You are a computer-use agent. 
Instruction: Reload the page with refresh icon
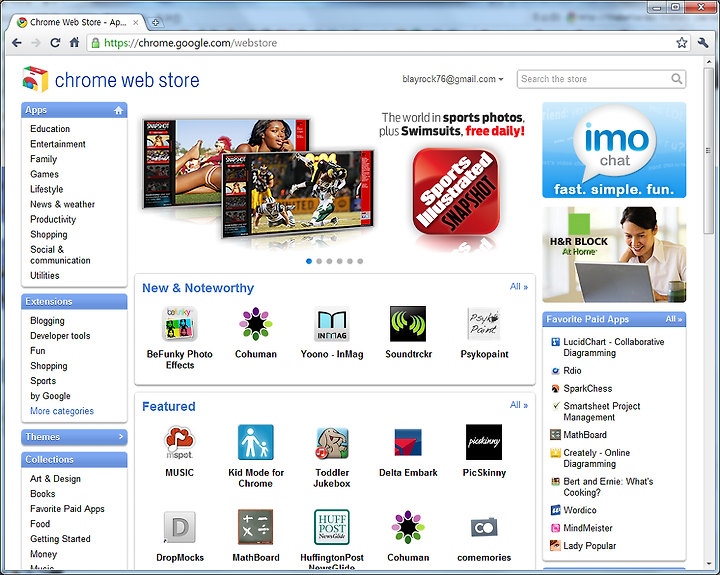(55, 43)
